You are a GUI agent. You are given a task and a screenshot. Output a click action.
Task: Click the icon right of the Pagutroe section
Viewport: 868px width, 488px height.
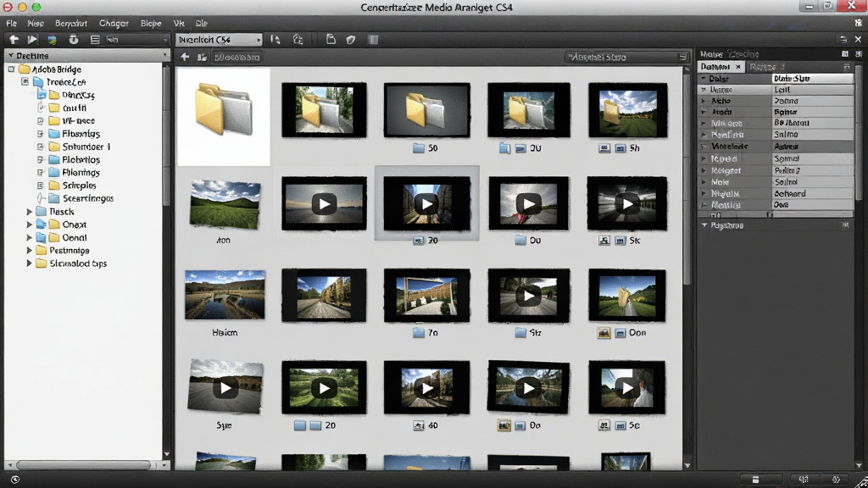coord(845,225)
